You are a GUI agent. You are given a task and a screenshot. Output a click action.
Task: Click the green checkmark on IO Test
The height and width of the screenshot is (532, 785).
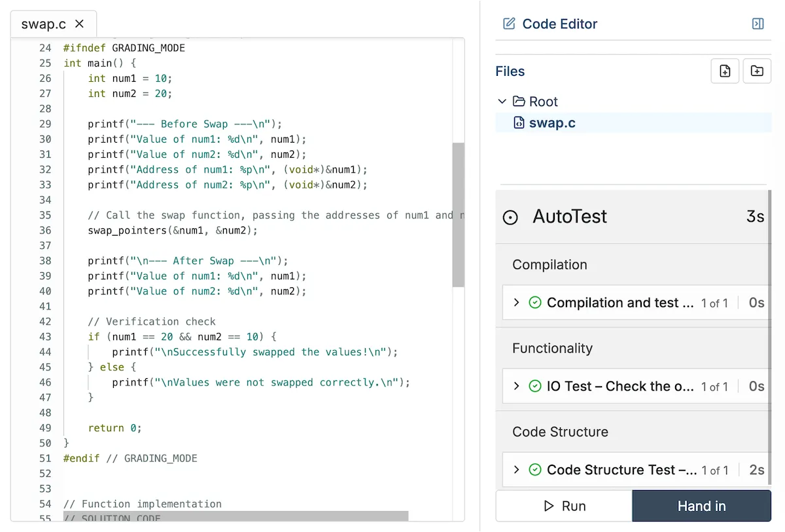point(535,386)
